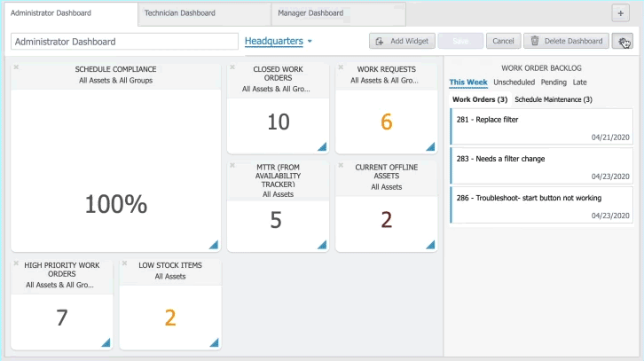Remove the Low Stock Items widget
This screenshot has height=361, width=644.
[x=124, y=263]
